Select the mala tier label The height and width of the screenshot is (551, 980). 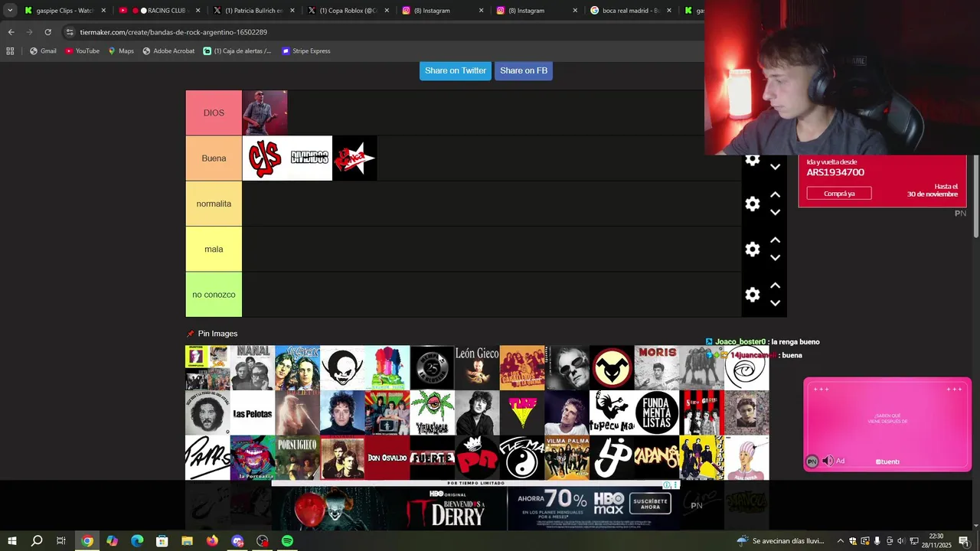(214, 249)
